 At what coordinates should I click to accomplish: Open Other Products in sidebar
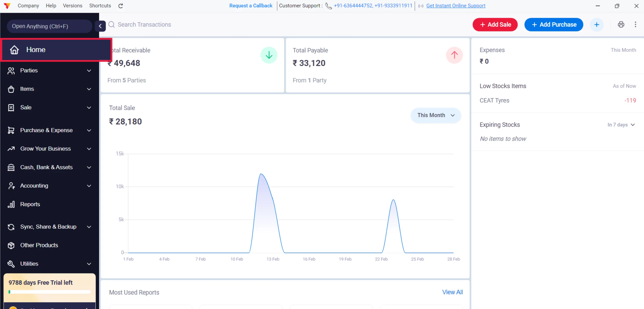[x=39, y=245]
